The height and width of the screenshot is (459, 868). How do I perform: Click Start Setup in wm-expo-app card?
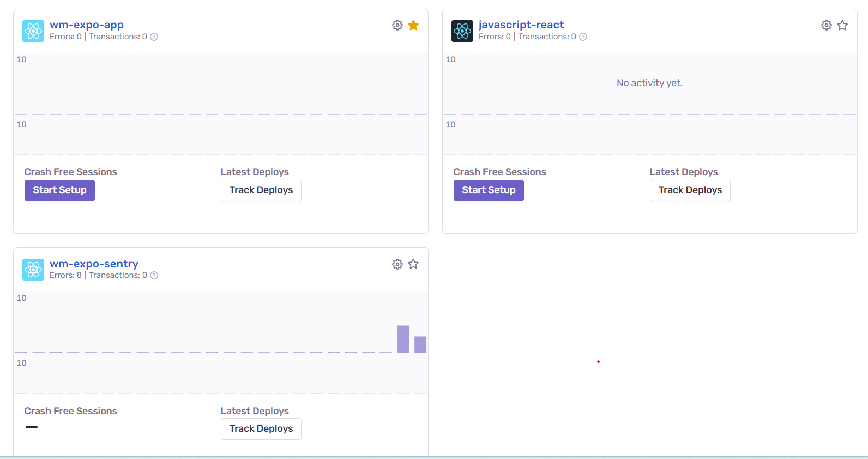click(59, 190)
